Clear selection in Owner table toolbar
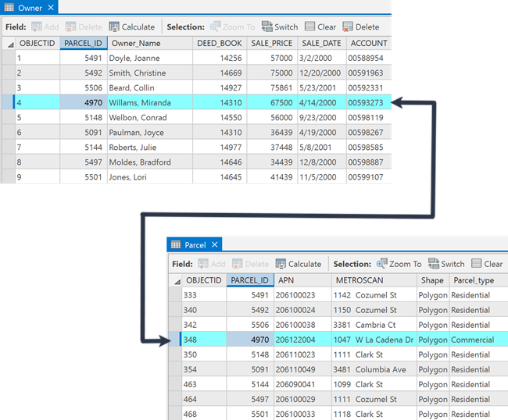This screenshot has height=420, width=508. (320, 27)
